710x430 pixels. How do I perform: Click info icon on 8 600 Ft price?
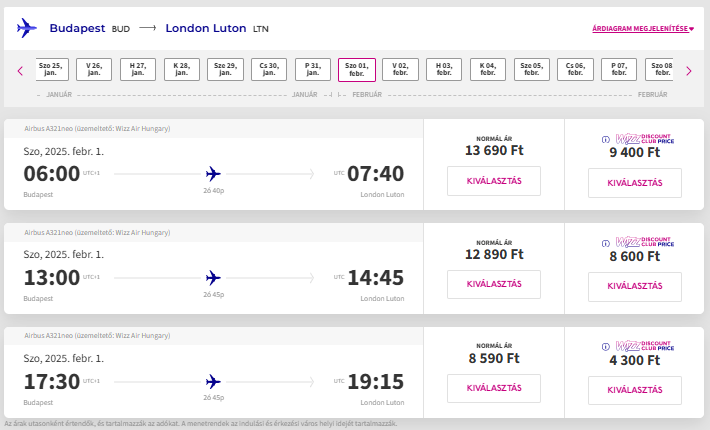click(x=605, y=242)
